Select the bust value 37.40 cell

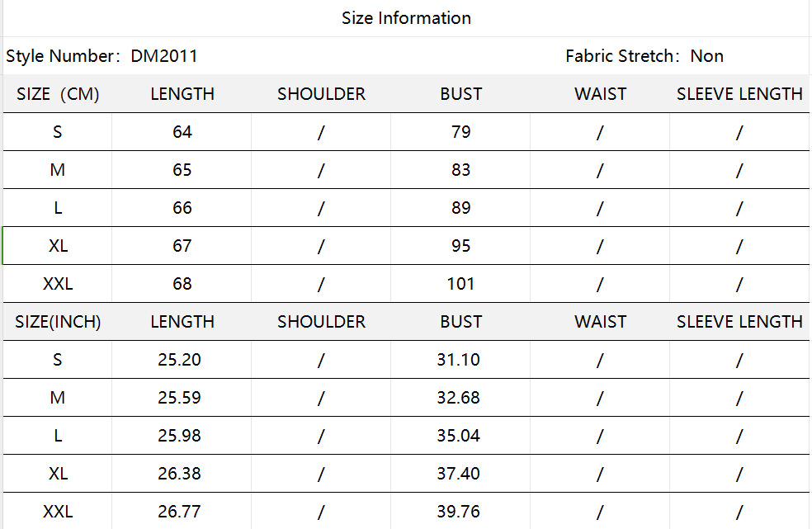point(459,474)
